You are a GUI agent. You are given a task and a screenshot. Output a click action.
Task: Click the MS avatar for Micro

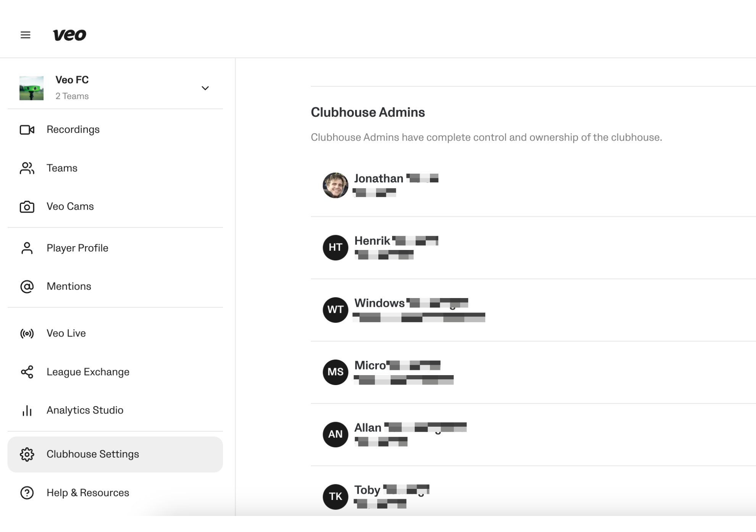click(x=335, y=372)
